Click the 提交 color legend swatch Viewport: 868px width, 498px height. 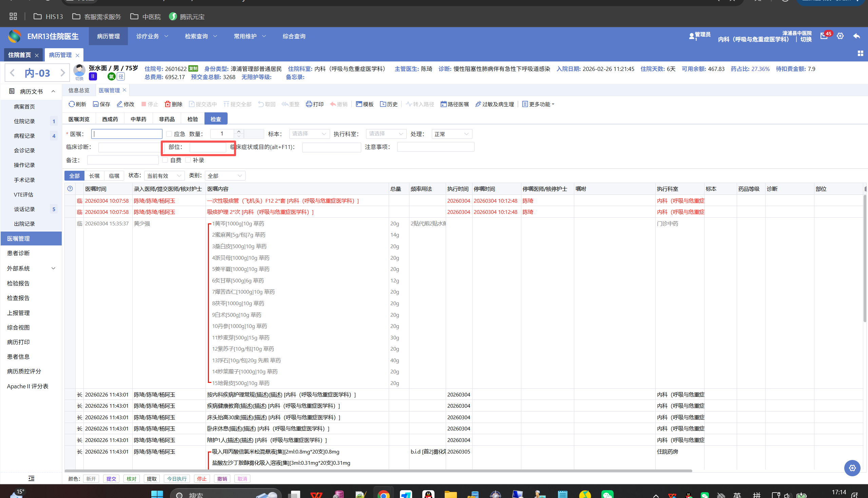[111, 479]
